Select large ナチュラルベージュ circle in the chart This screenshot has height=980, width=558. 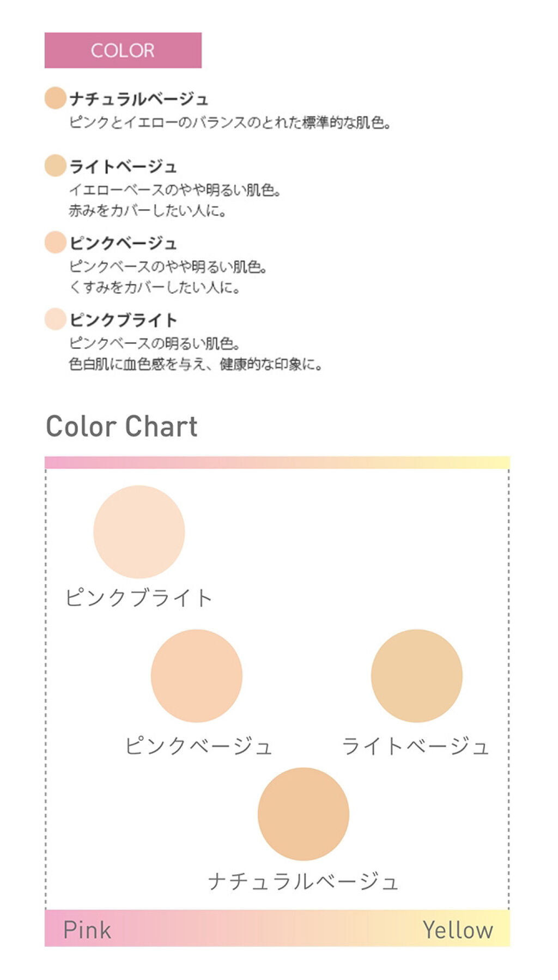[303, 813]
